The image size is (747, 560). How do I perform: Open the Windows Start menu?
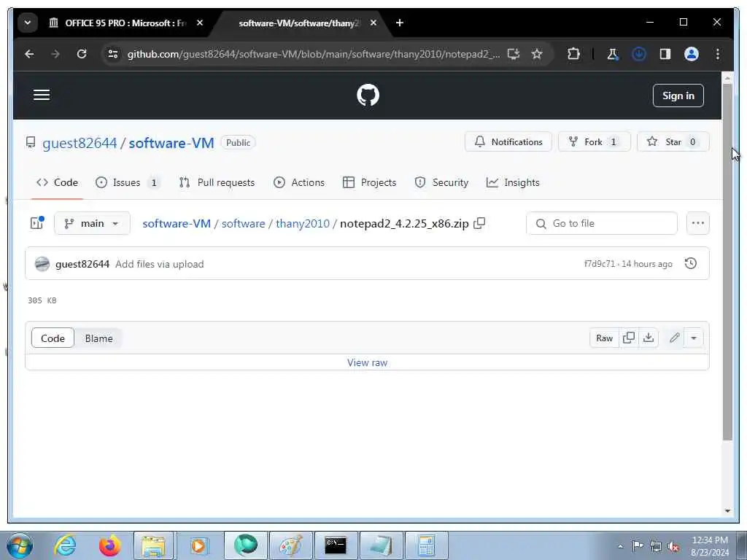click(x=20, y=545)
